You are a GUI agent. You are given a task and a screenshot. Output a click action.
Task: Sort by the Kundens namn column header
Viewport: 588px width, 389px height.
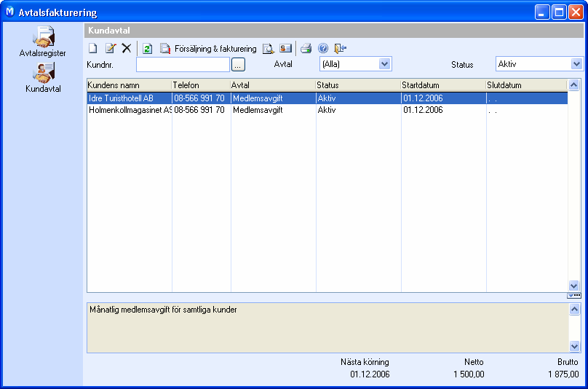[x=130, y=85]
